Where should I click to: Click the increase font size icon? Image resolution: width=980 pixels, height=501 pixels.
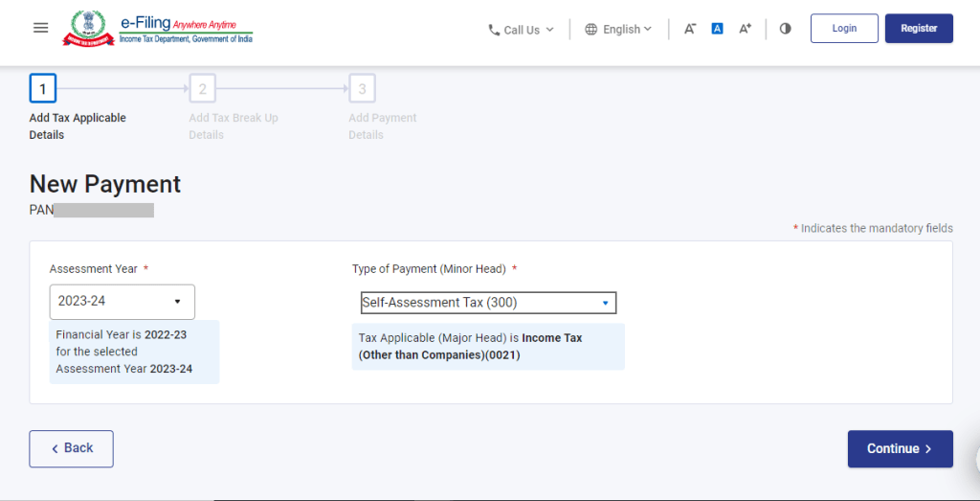coord(745,29)
